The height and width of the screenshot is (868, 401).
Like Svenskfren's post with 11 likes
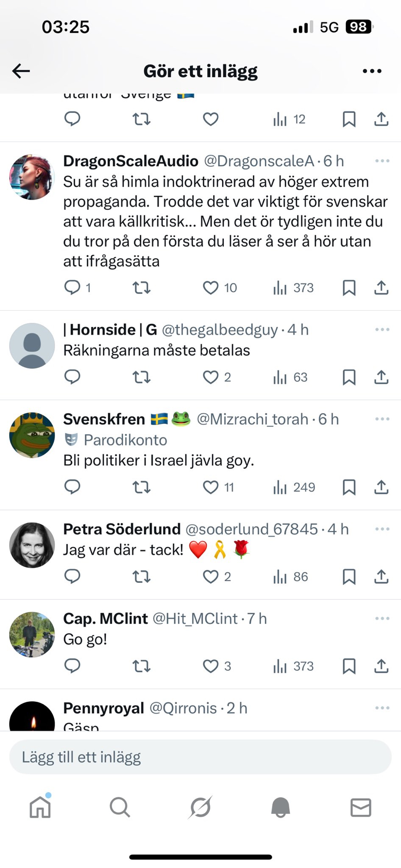211,487
